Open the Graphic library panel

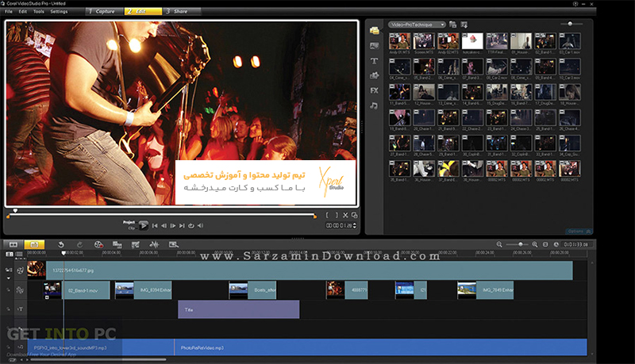[374, 75]
